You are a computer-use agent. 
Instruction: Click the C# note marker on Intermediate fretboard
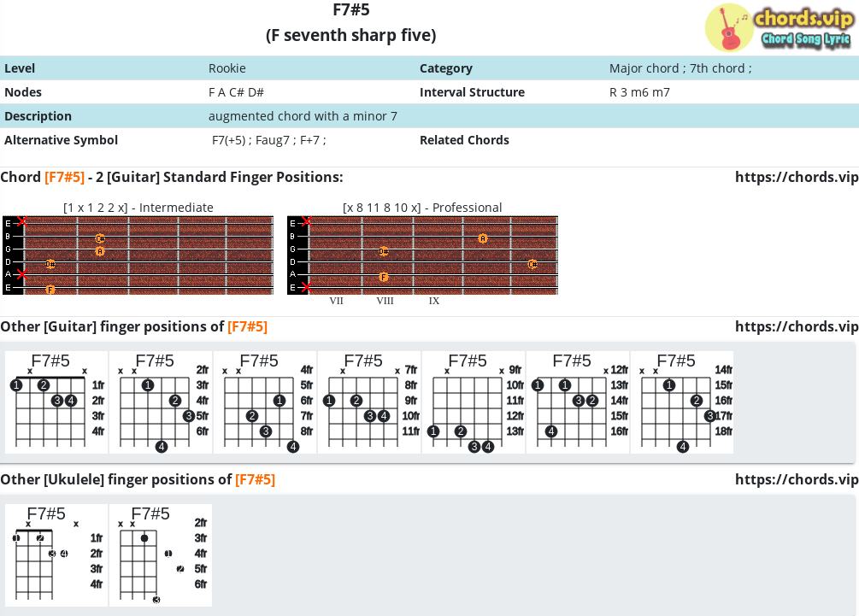coord(100,238)
